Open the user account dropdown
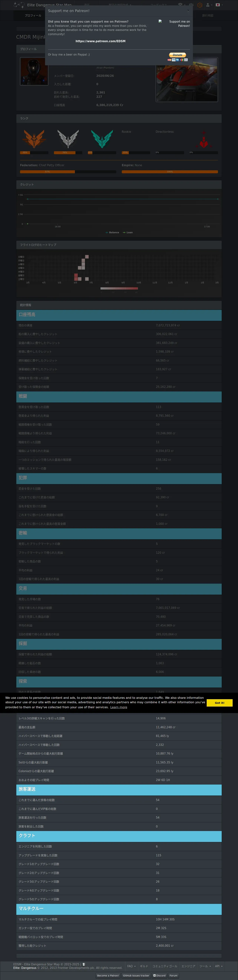This screenshot has width=238, height=980. point(209,5)
